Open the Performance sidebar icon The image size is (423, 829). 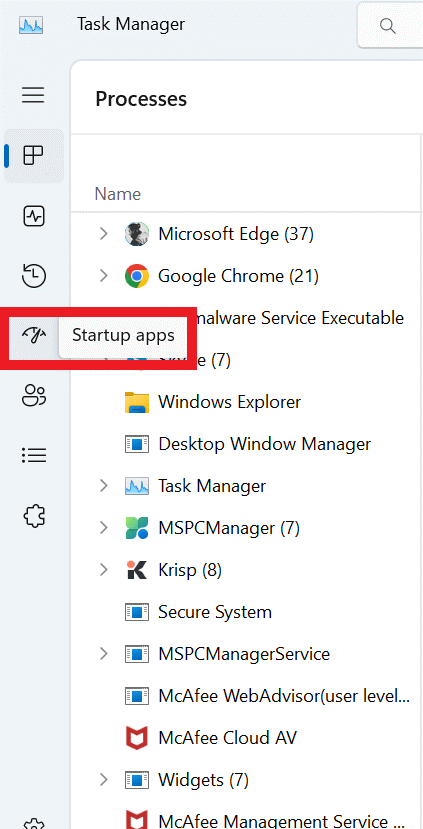[x=34, y=216]
